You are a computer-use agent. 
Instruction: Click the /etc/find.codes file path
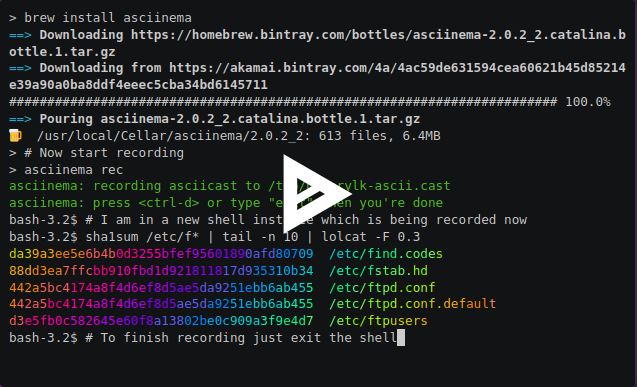pos(386,254)
